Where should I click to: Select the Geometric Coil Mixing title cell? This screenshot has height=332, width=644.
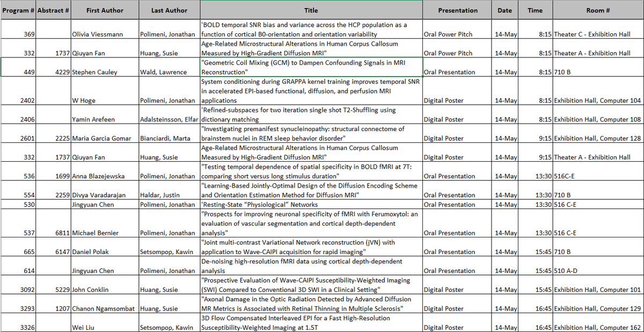tap(311, 68)
